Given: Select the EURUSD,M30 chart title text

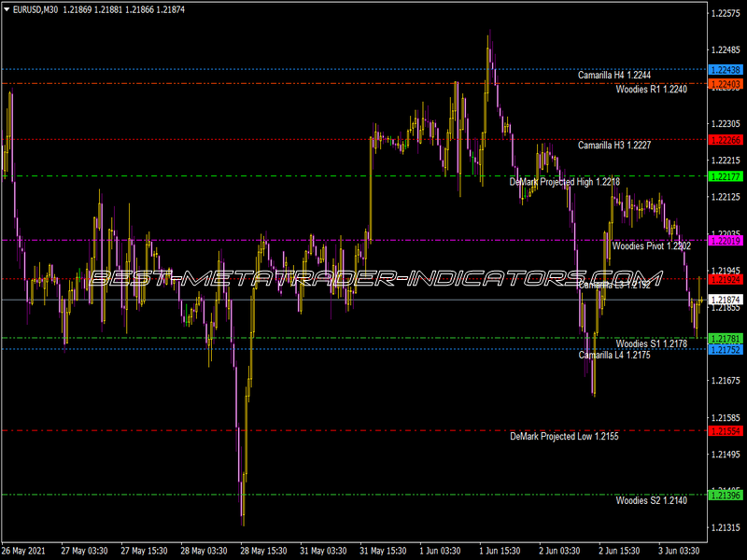Looking at the screenshot, I should [x=35, y=9].
